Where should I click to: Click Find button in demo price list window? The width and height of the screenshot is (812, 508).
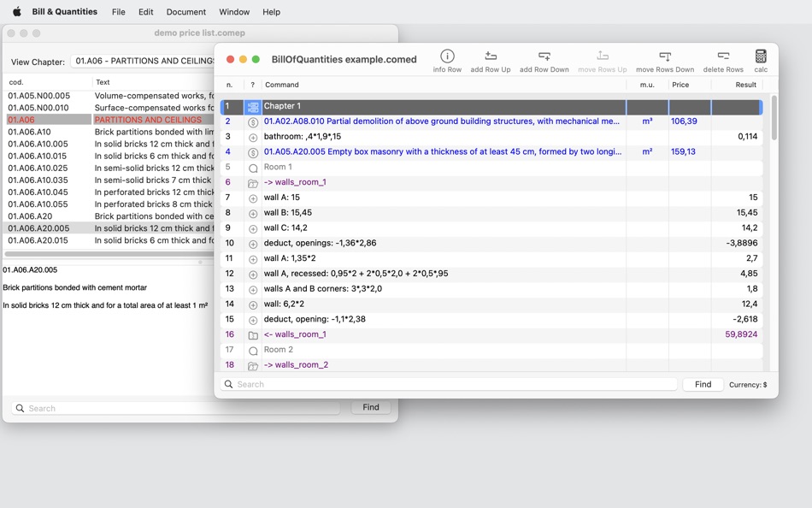click(371, 407)
